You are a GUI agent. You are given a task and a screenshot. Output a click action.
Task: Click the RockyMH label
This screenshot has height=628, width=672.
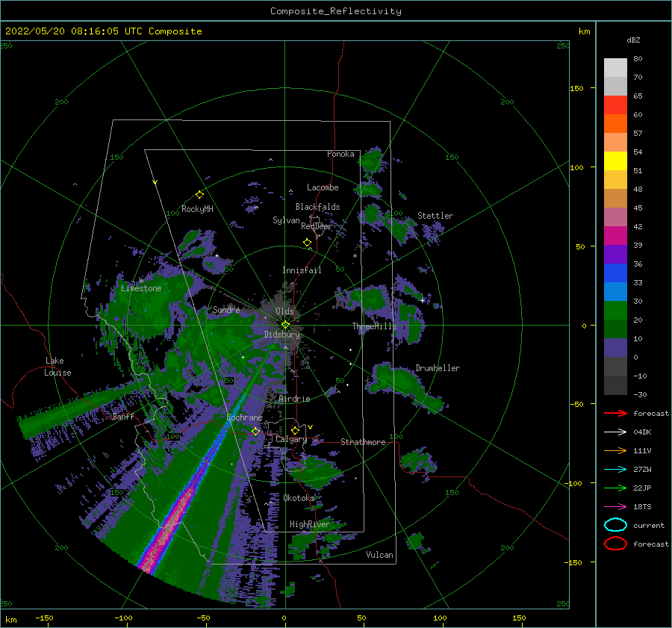(197, 209)
